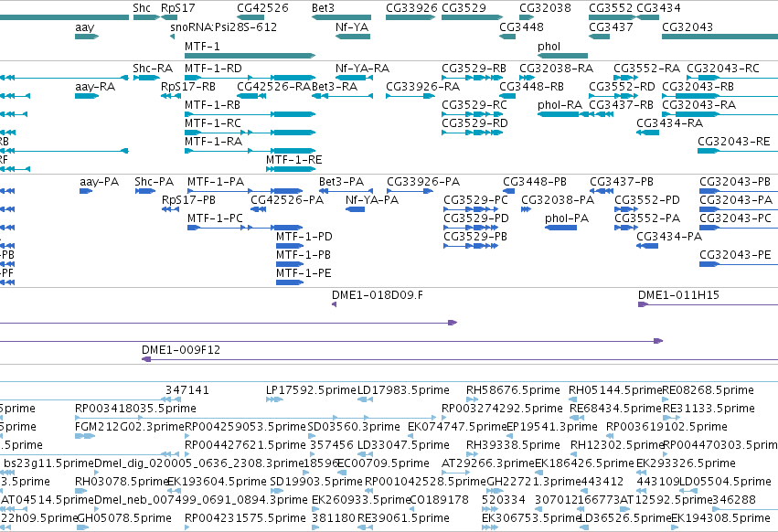778x532 pixels.
Task: Select EST EK194308.5prime
Action: click(676, 527)
